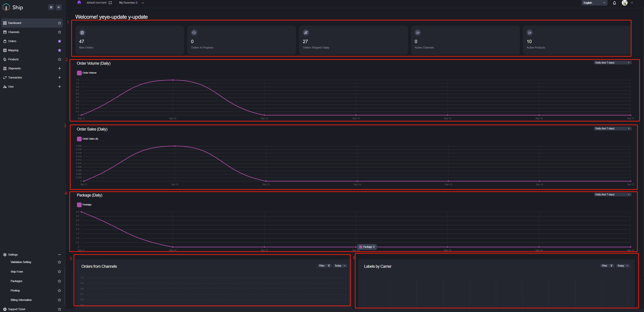
Task: Click the New Orders card icon
Action: [x=82, y=32]
